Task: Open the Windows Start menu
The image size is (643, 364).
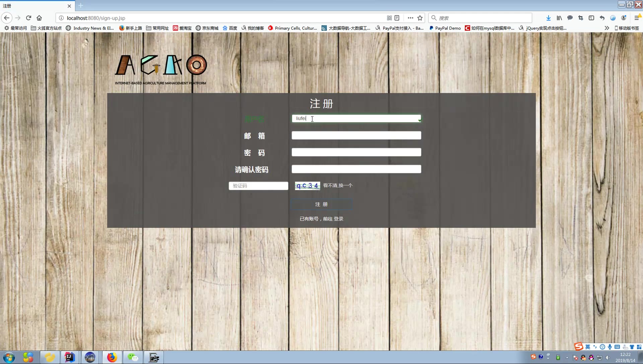Action: [x=9, y=357]
